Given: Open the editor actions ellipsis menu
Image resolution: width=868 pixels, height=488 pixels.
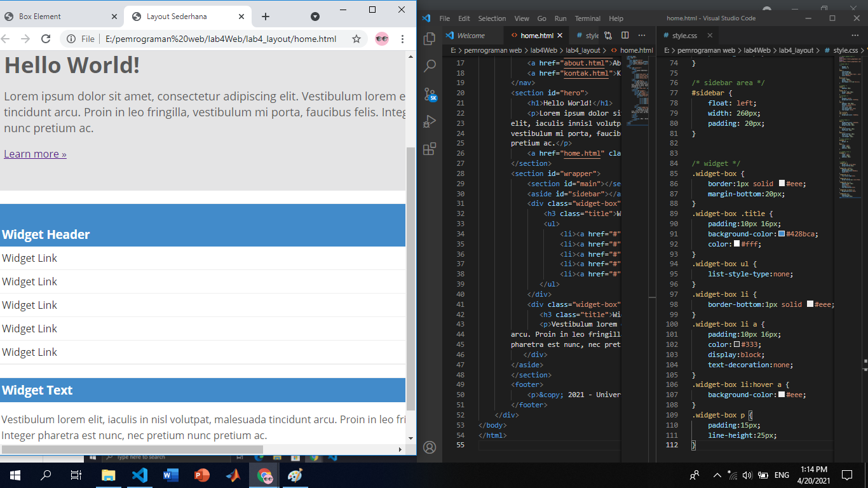Looking at the screenshot, I should coord(642,35).
